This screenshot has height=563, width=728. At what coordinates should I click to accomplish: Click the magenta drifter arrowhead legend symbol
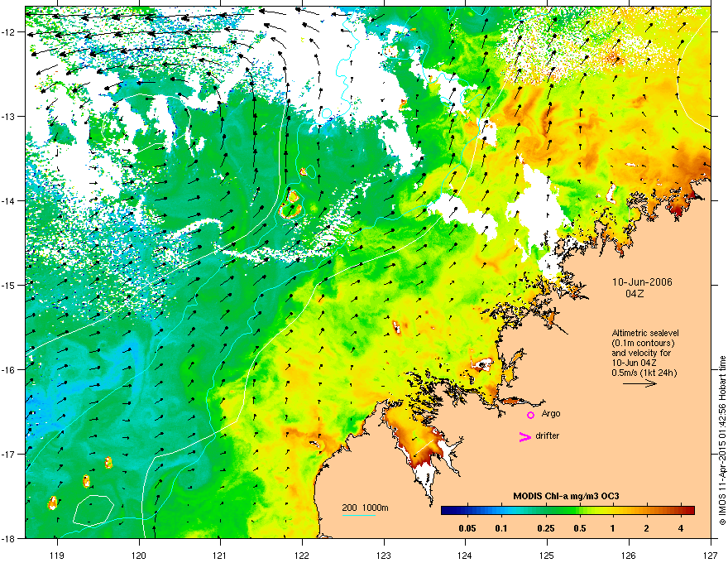(525, 436)
